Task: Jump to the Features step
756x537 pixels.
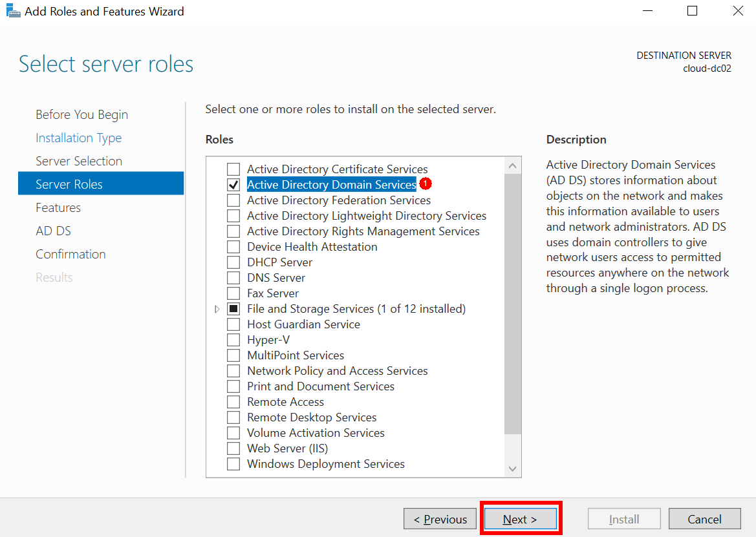Action: click(58, 207)
